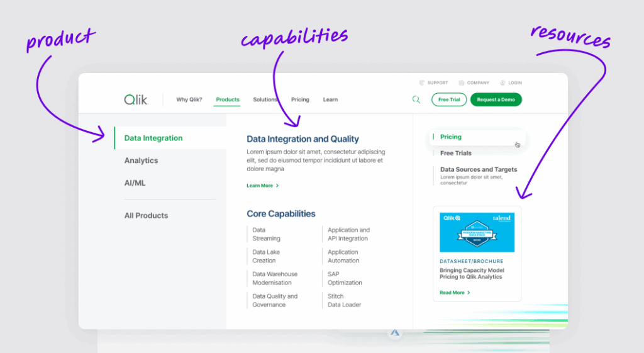
Task: Open Pricing in the top navigation
Action: click(x=300, y=99)
